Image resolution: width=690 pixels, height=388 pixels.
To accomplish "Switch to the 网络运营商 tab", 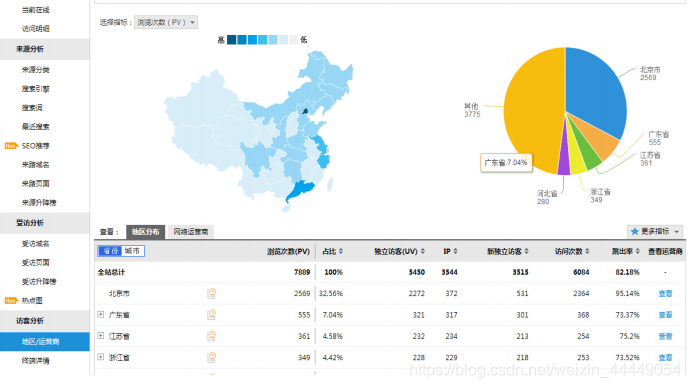I will tap(191, 231).
